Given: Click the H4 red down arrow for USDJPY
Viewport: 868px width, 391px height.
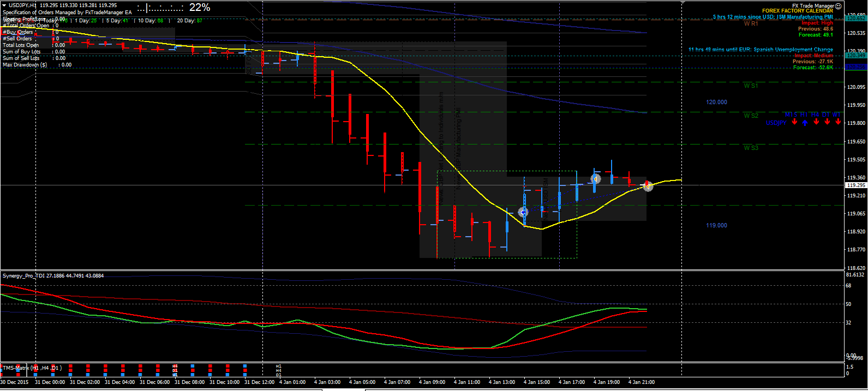Looking at the screenshot, I should (816, 122).
